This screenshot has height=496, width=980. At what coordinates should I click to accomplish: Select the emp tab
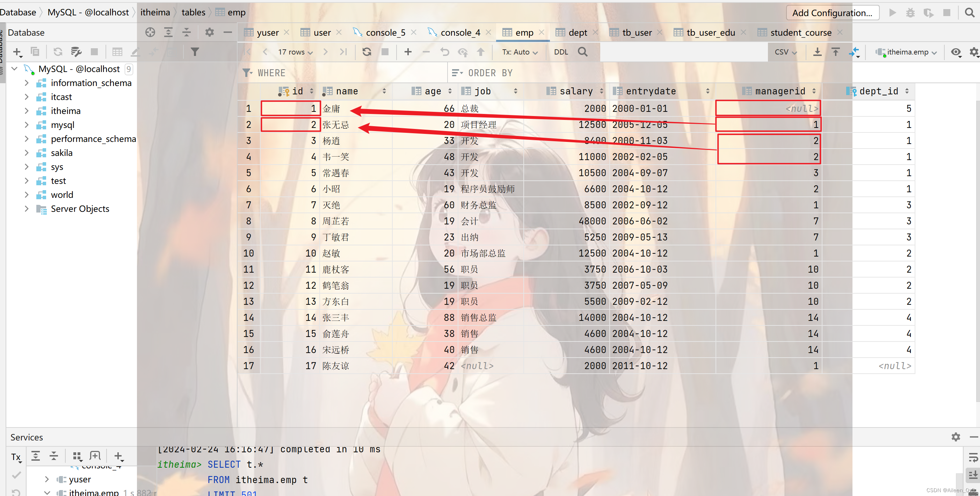(518, 32)
